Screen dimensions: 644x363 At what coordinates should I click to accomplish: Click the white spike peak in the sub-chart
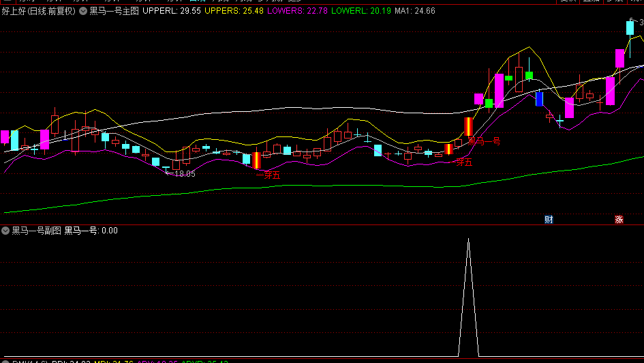(x=469, y=240)
